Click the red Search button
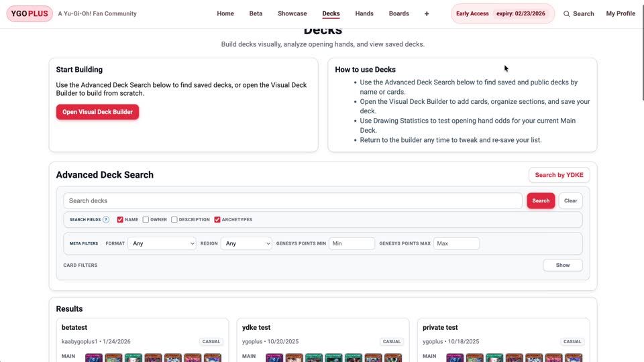The height and width of the screenshot is (362, 644). click(541, 200)
